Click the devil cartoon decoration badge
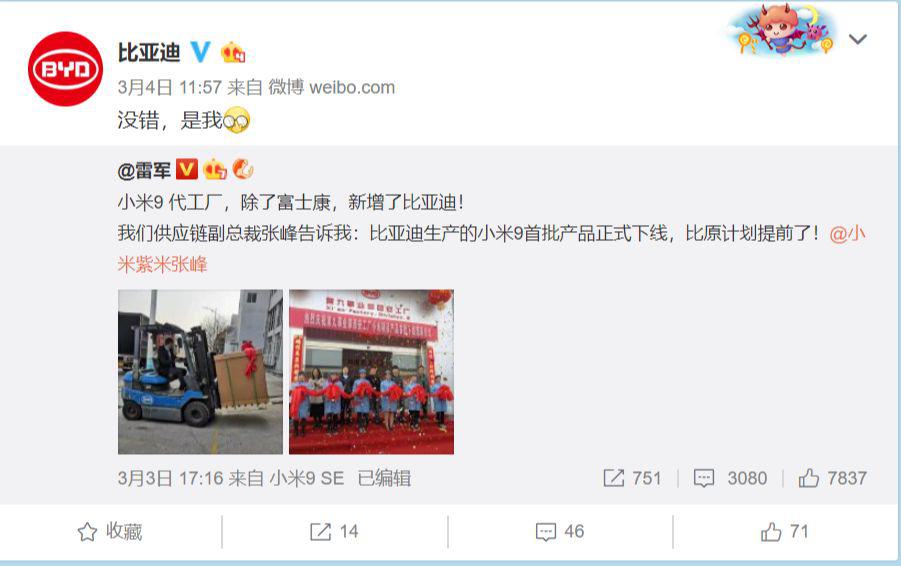Screen dimensions: 901x566 pyautogui.click(x=784, y=29)
